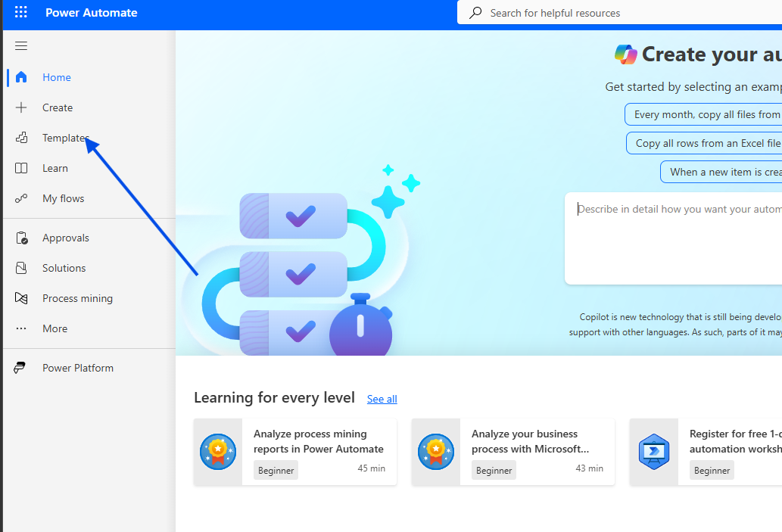
Task: Click the Power Platform icon
Action: tap(21, 368)
